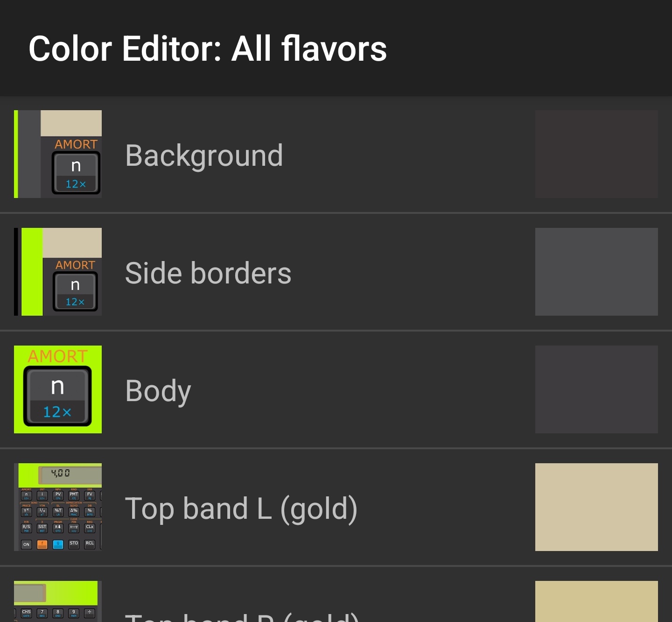Pick the Background color swatch
This screenshot has width=672, height=622.
(x=596, y=154)
